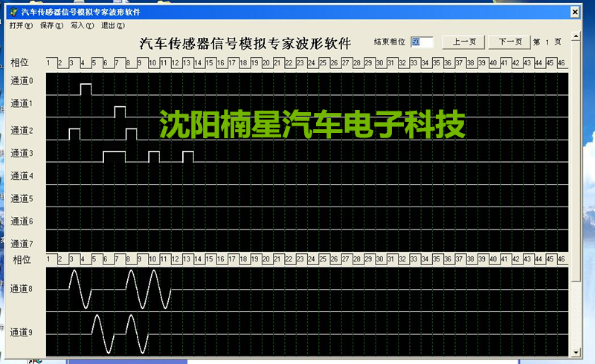Click the 通道4 label
595x364 pixels.
click(x=22, y=176)
